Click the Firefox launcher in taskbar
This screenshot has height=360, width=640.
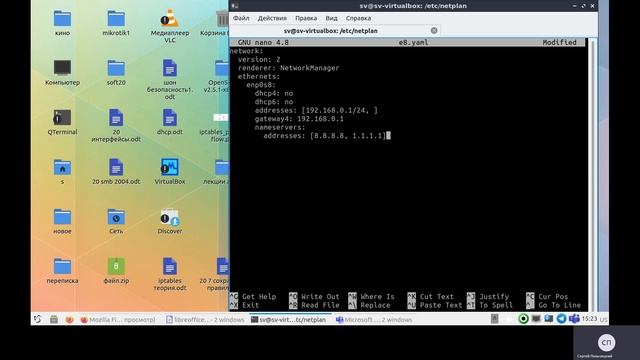click(69, 320)
